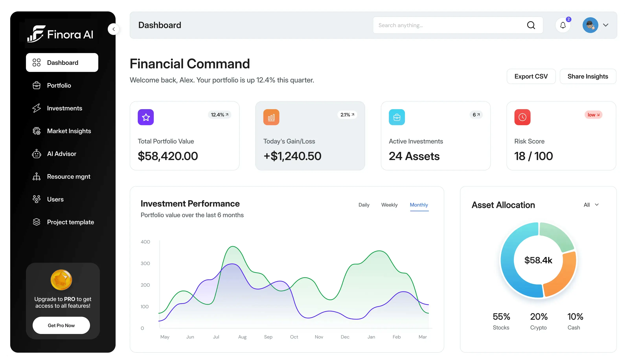The width and height of the screenshot is (629, 364).
Task: Click the Share Insights button
Action: [x=588, y=76]
